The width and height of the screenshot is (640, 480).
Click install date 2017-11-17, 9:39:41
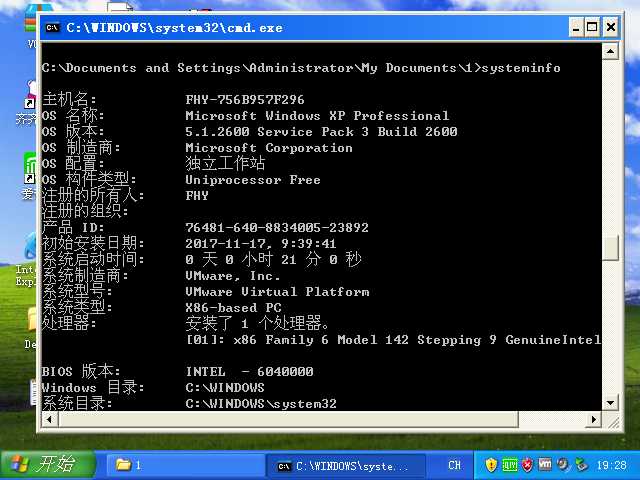(x=261, y=243)
